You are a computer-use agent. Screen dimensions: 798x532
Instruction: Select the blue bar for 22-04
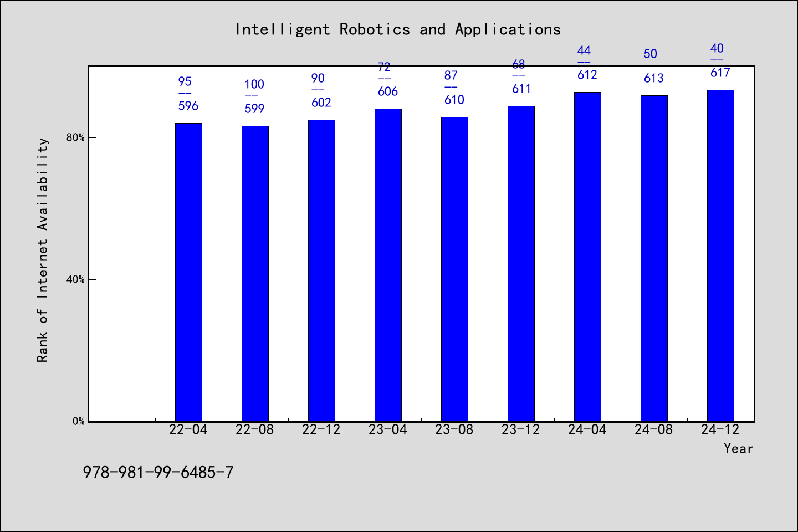point(188,272)
